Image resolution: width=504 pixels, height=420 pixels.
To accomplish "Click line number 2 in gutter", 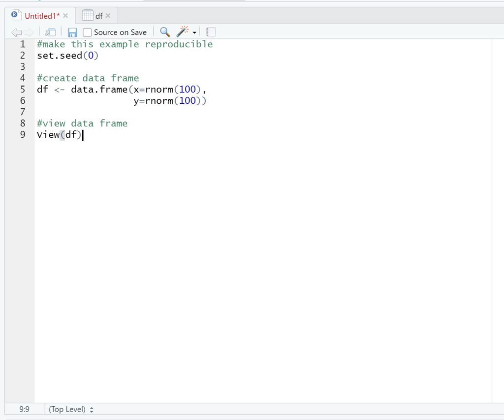I will point(23,56).
